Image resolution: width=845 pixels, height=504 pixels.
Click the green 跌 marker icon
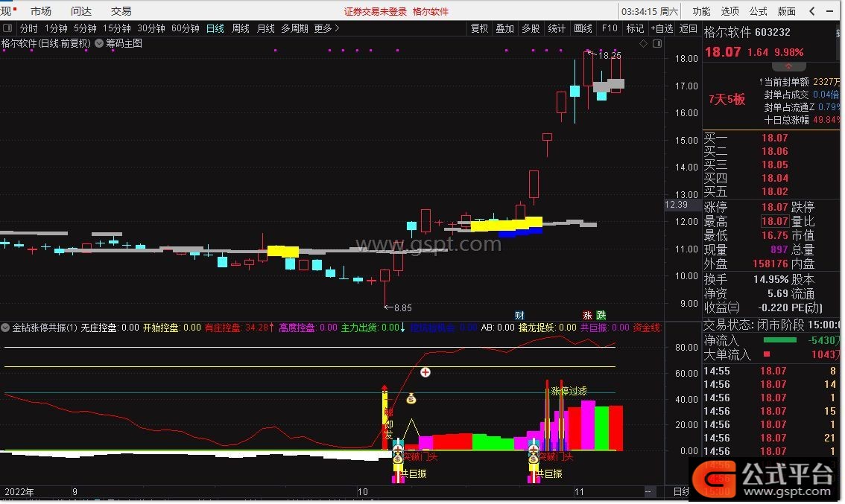[x=601, y=316]
